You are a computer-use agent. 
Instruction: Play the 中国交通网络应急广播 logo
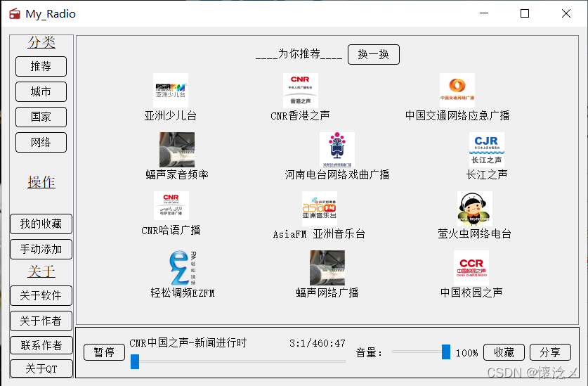pos(457,91)
